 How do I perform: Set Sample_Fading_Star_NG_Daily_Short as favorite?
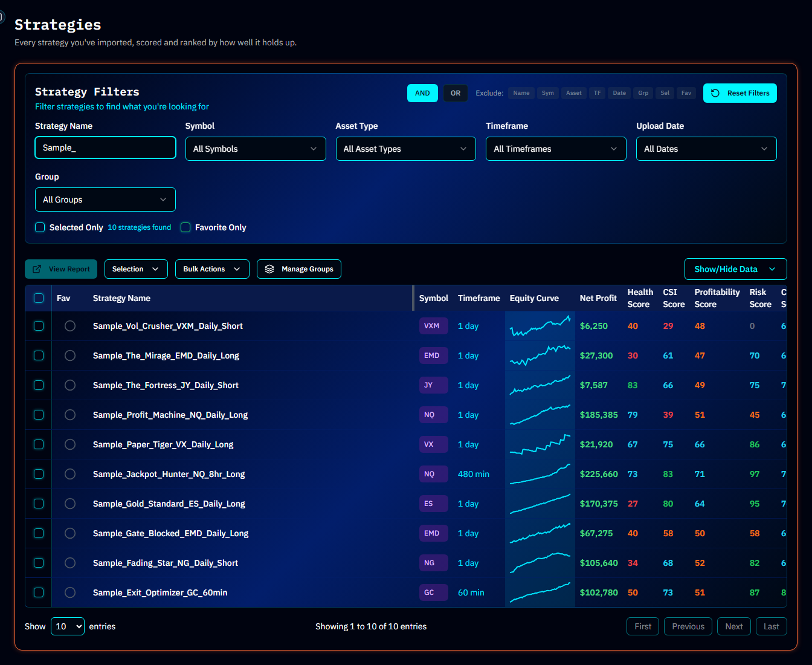pyautogui.click(x=70, y=563)
